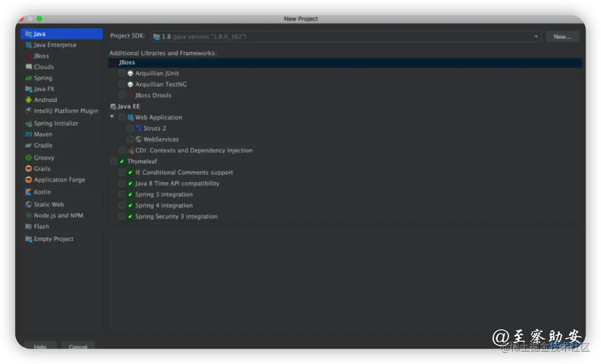
Task: Check Java 8 Time API compatibility box
Action: [122, 184]
